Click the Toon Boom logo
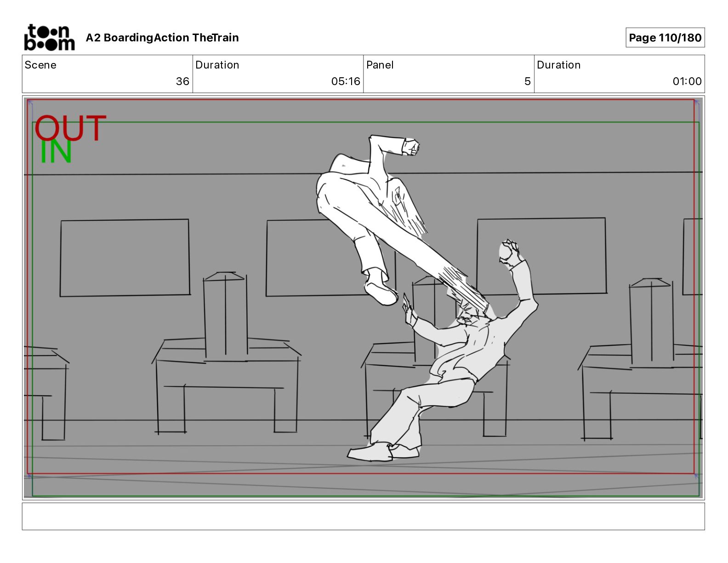The height and width of the screenshot is (563, 728). click(x=49, y=37)
